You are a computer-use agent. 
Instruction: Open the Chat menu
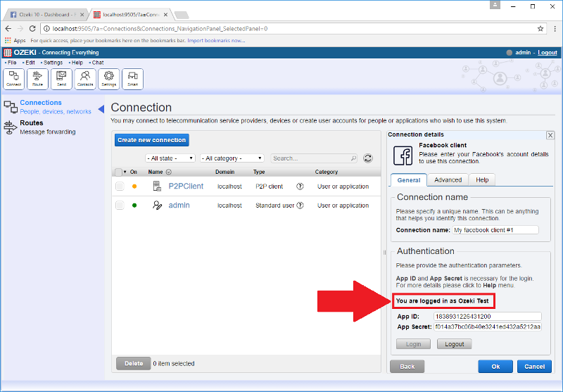[x=97, y=63]
